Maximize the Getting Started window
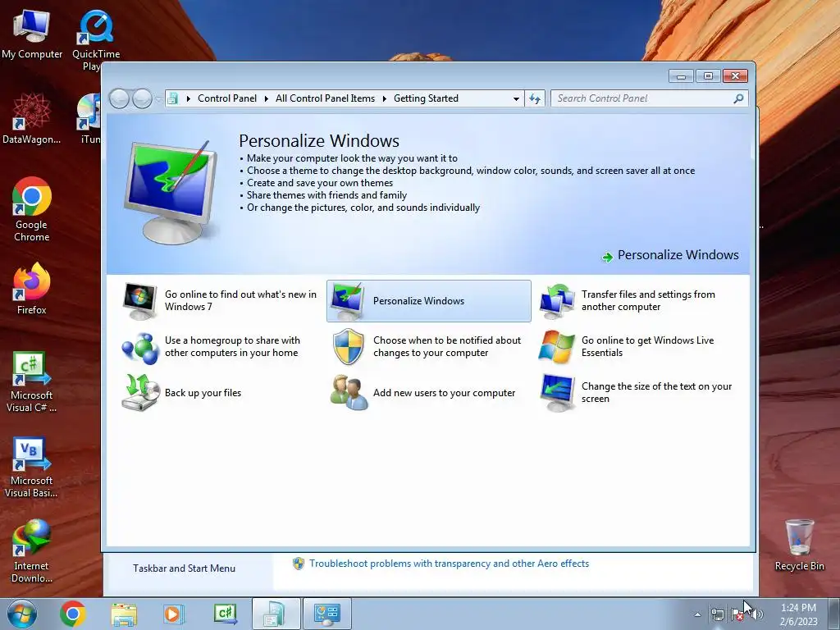The height and width of the screenshot is (630, 840). pyautogui.click(x=708, y=76)
